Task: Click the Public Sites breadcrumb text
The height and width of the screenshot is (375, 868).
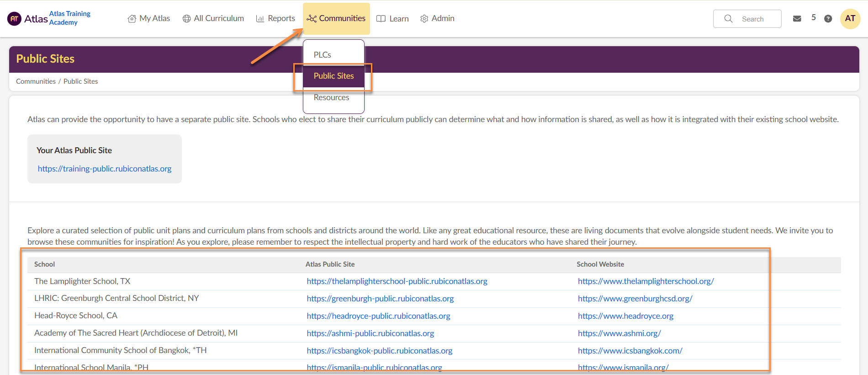Action: (80, 81)
